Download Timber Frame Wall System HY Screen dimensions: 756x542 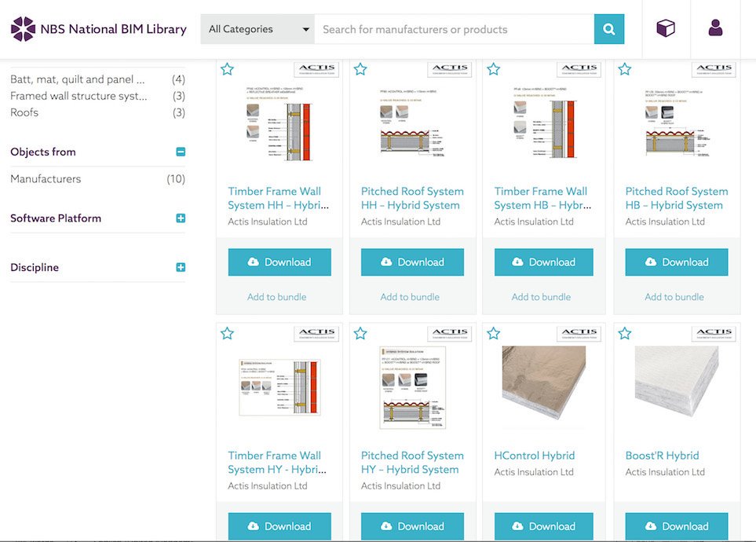pyautogui.click(x=279, y=526)
